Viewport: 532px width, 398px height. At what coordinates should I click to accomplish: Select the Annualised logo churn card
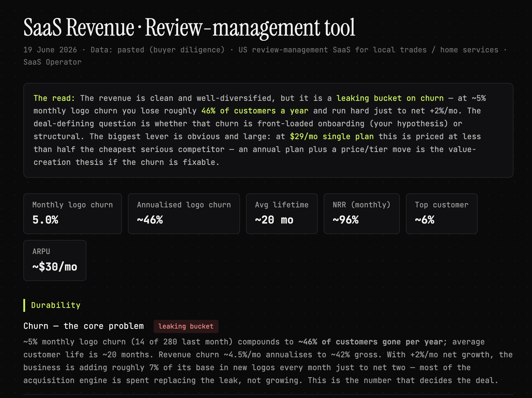(x=184, y=214)
